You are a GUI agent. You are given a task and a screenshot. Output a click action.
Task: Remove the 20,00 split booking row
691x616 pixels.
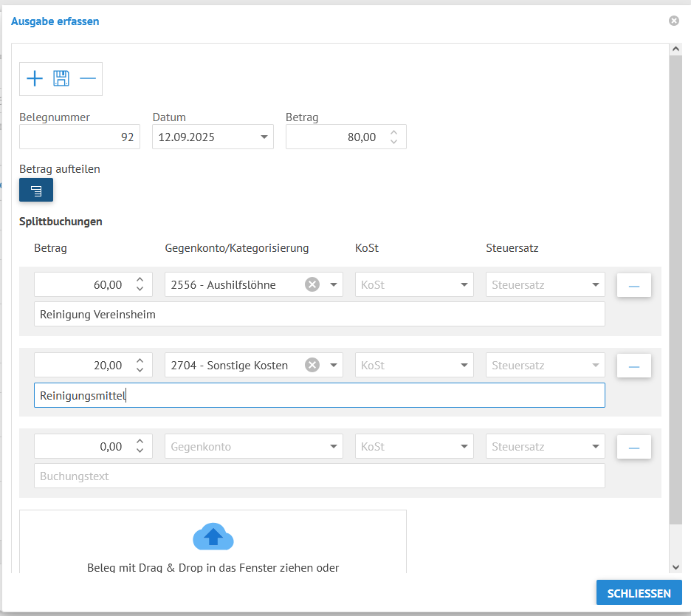point(633,366)
